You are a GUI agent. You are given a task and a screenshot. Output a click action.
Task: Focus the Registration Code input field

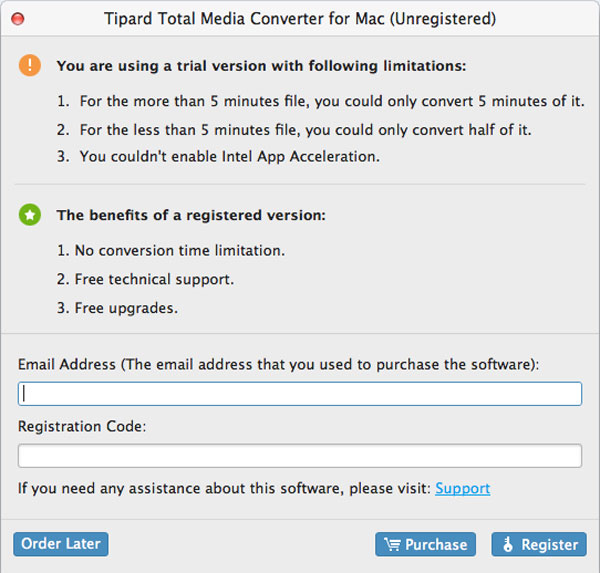[x=300, y=455]
